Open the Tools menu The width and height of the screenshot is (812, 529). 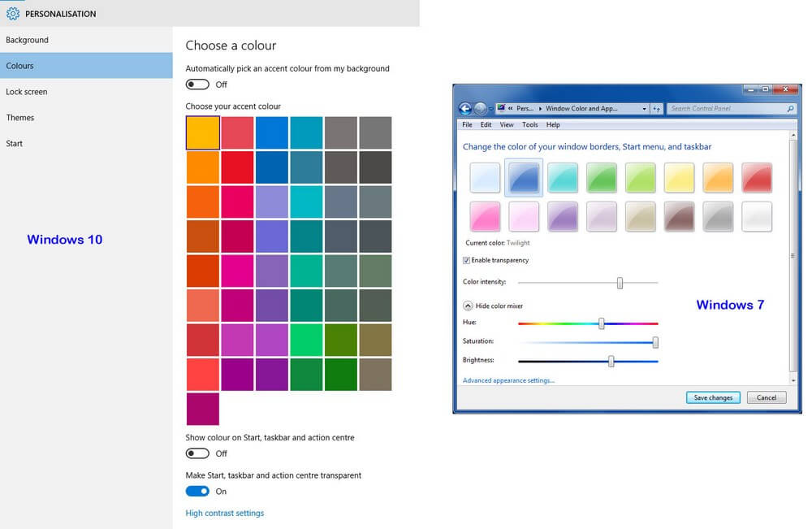coord(529,125)
